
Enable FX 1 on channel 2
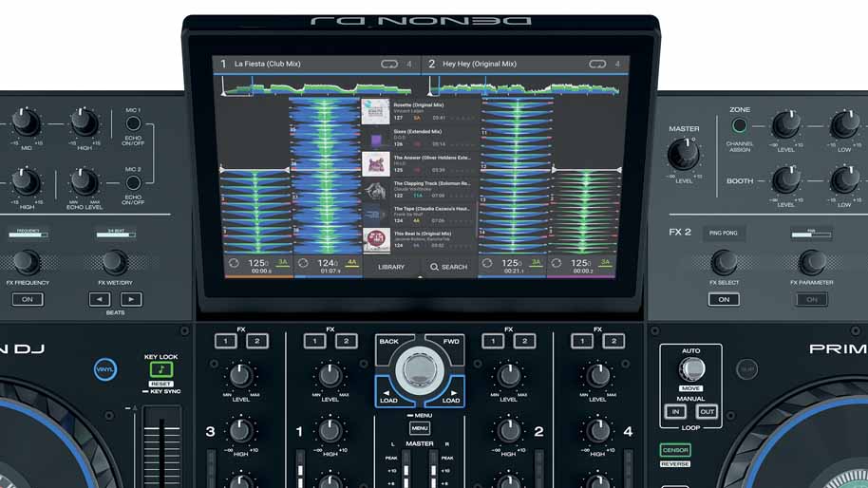tap(493, 341)
